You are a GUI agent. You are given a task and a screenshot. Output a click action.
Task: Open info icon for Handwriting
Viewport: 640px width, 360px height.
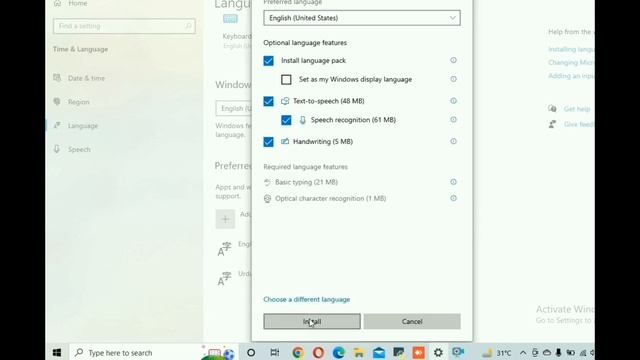[453, 141]
